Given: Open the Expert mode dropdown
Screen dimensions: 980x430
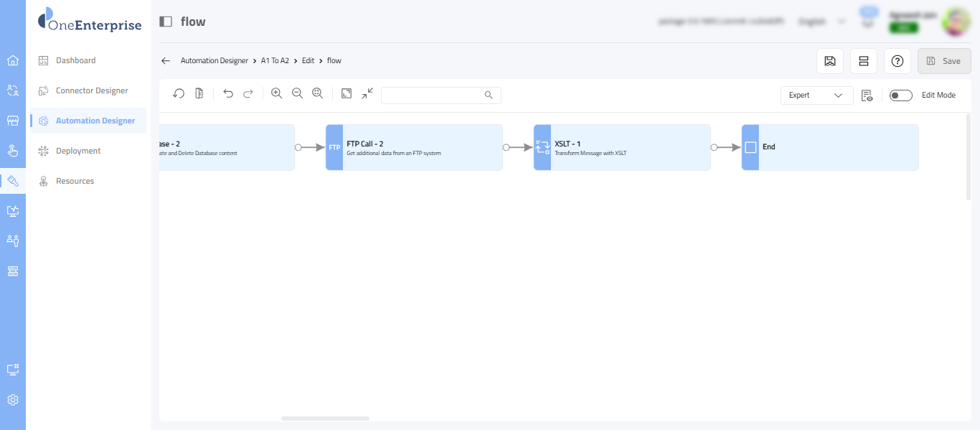Looking at the screenshot, I should pos(816,95).
